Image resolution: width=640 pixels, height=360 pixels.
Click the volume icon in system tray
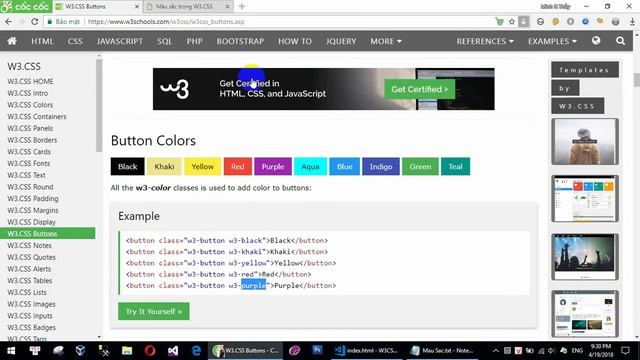tap(552, 351)
